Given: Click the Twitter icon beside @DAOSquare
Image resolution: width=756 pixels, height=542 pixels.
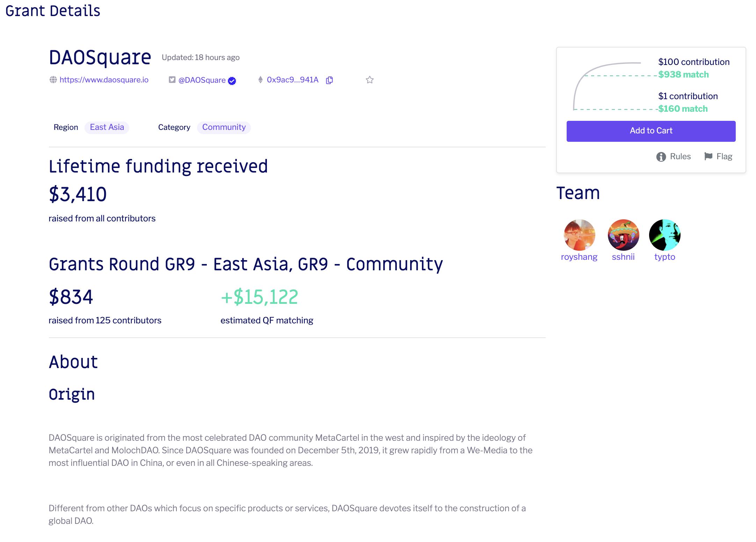Looking at the screenshot, I should point(172,80).
